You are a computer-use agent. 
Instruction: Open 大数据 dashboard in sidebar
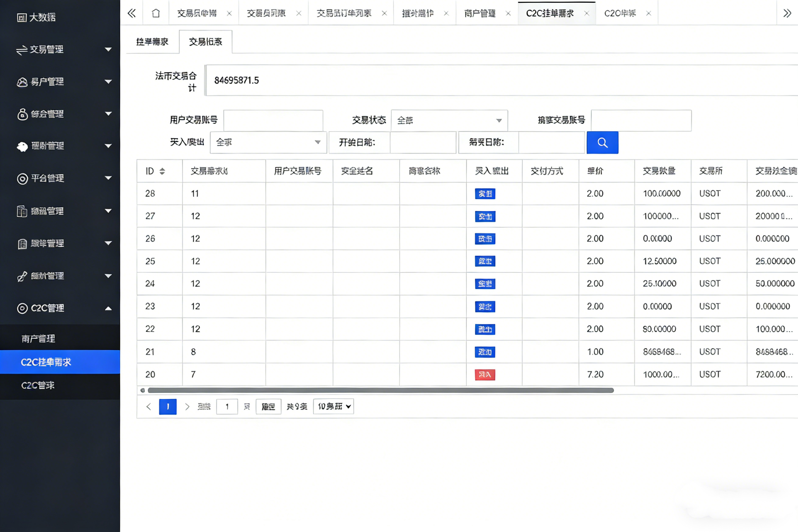tap(37, 17)
